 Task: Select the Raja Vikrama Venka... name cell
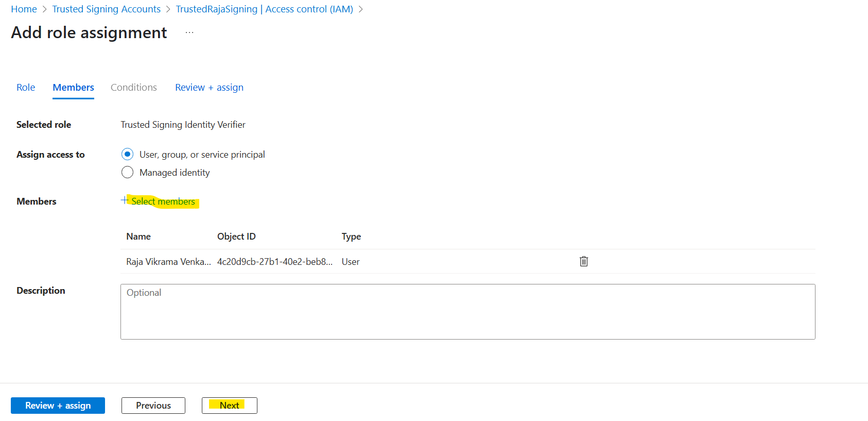[x=168, y=262]
